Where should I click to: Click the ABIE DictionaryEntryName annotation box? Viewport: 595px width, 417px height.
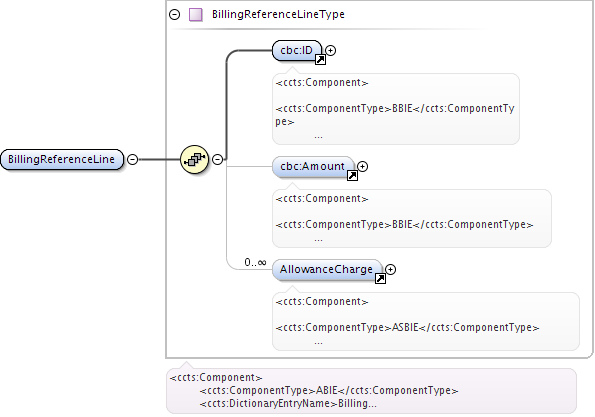point(371,391)
